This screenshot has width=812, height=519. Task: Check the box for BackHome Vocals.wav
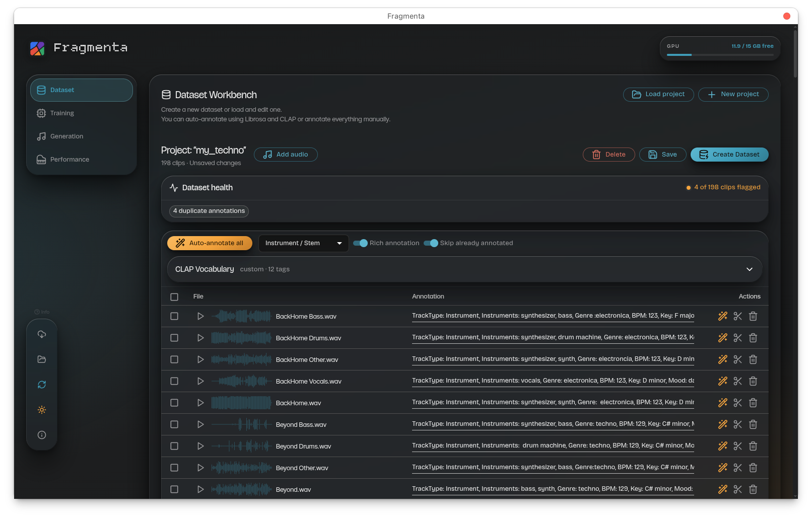point(174,381)
